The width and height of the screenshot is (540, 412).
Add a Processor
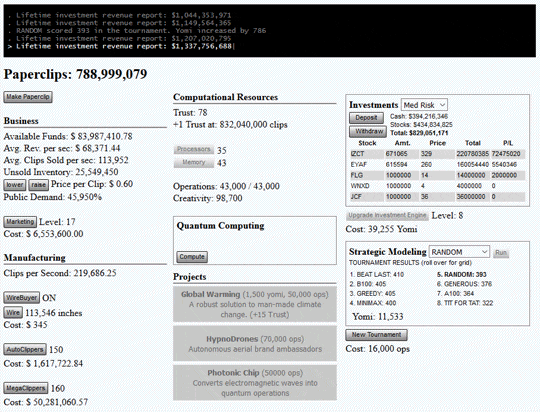point(194,150)
